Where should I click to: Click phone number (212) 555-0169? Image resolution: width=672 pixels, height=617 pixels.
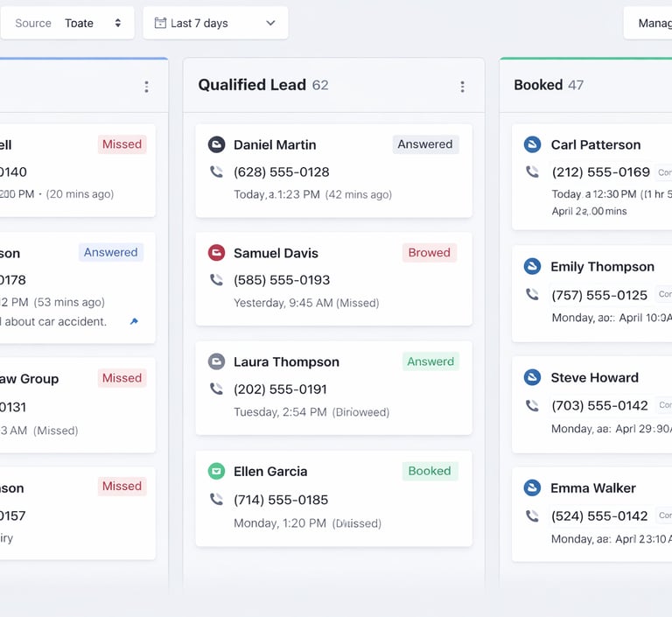(601, 172)
